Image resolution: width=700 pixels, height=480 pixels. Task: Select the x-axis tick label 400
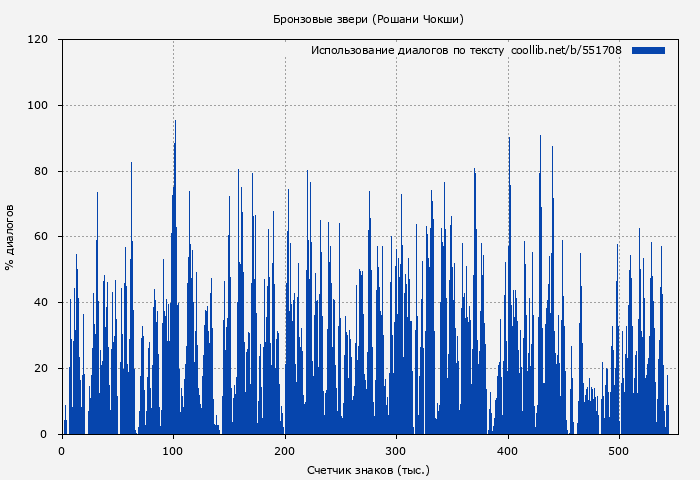(x=508, y=450)
